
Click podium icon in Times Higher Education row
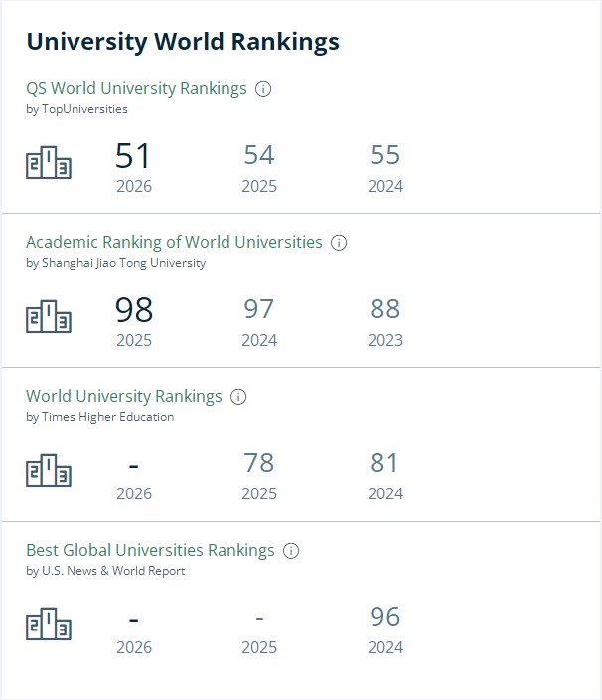48,472
